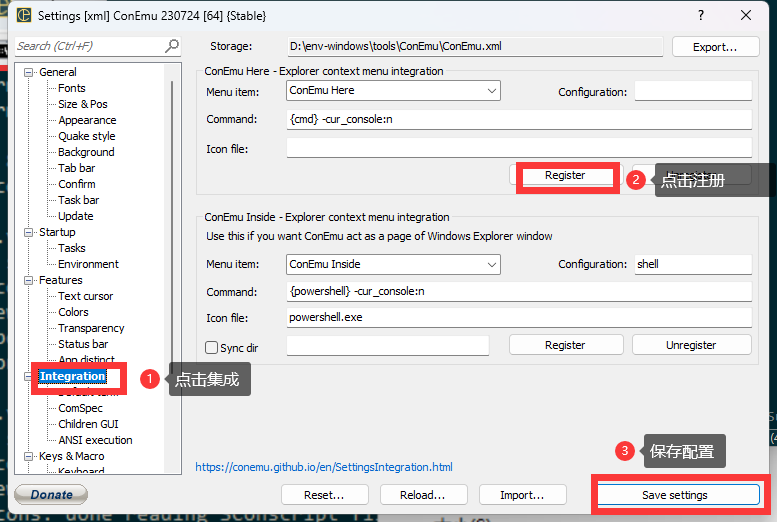The height and width of the screenshot is (522, 777).
Task: Select General tree item
Action: pos(57,72)
